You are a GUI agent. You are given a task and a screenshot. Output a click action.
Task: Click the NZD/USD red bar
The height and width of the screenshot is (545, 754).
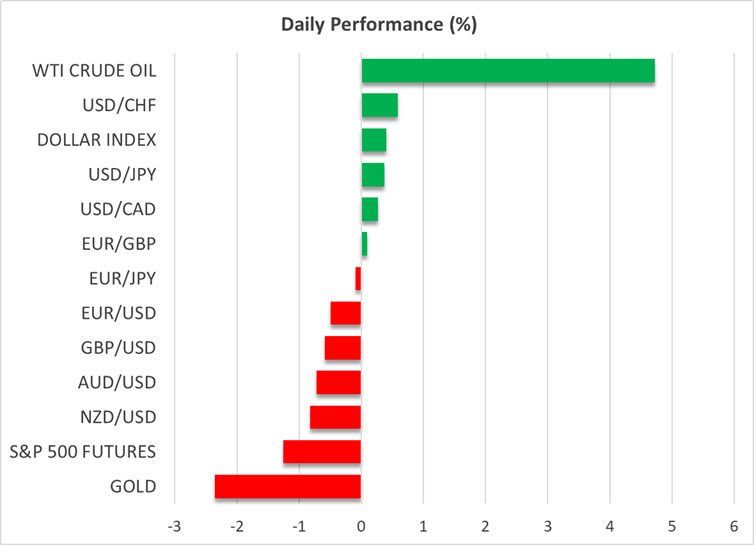pyautogui.click(x=335, y=417)
